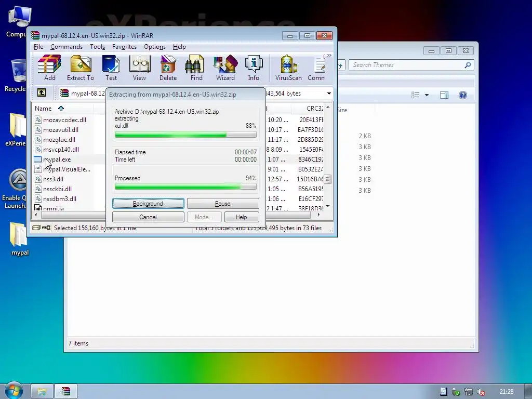Click the Delete toolbar icon
This screenshot has height=399, width=532.
[x=168, y=68]
